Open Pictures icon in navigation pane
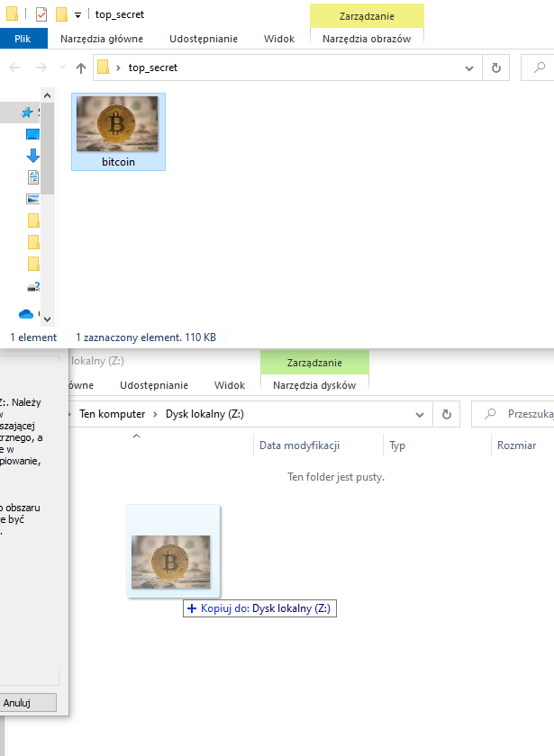Screen dimensions: 554x756 32,199
